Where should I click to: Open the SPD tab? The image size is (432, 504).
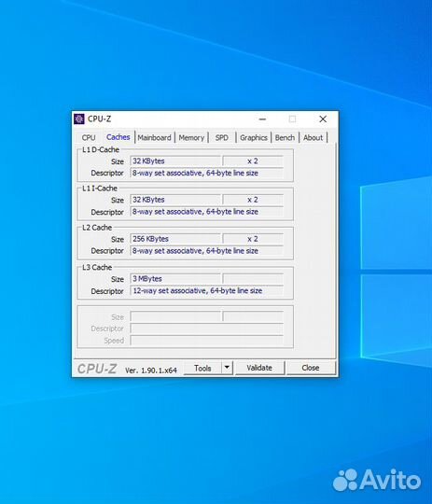click(222, 137)
